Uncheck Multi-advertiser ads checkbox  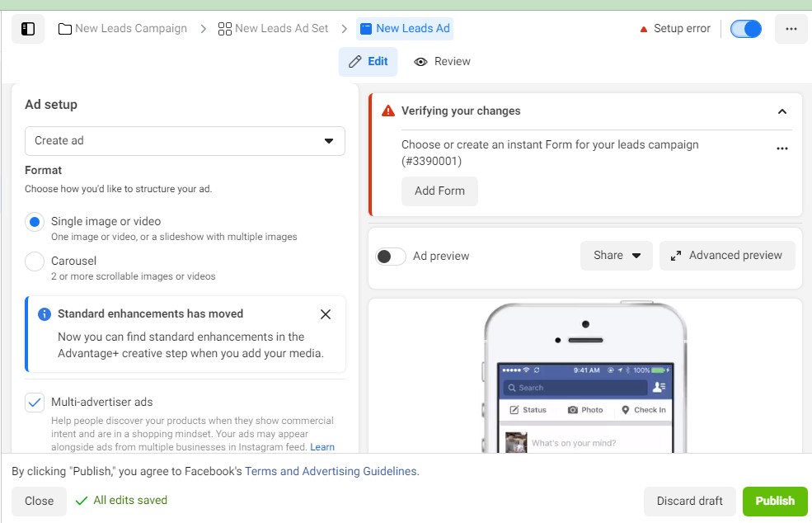click(35, 403)
